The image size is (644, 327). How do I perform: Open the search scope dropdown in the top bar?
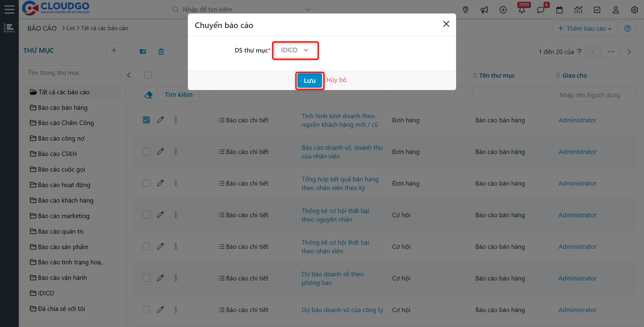click(x=308, y=9)
